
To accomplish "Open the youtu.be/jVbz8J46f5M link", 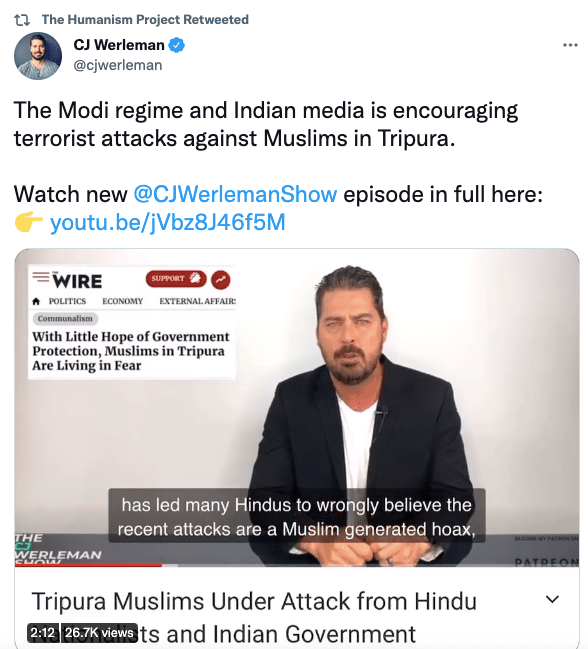I will click(168, 222).
